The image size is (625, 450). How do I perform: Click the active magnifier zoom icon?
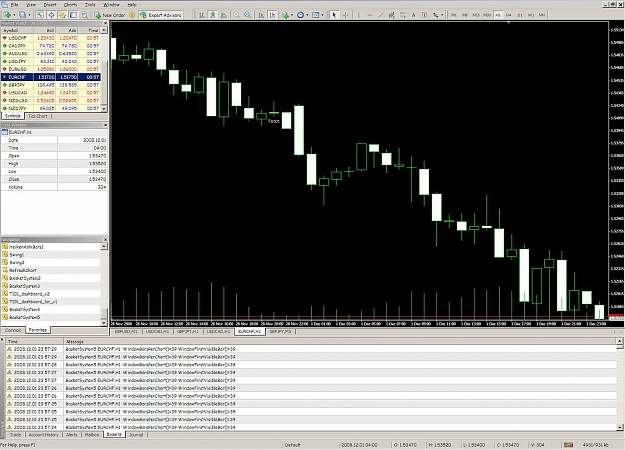(248, 15)
